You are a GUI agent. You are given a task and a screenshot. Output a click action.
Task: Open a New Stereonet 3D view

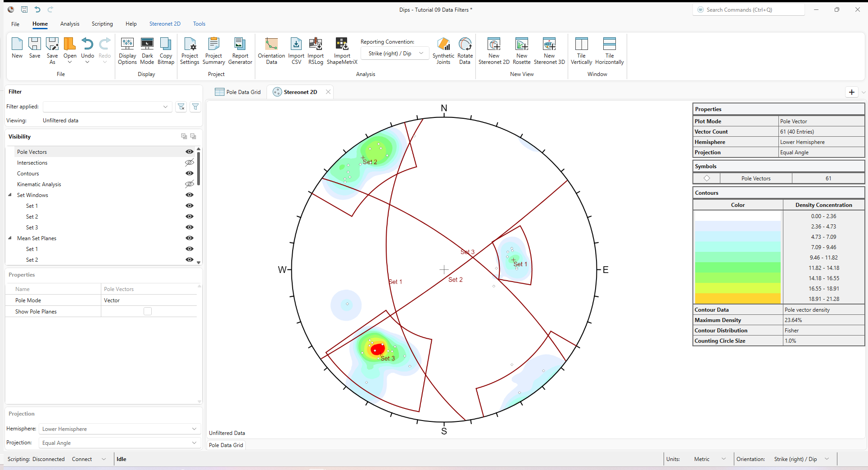(549, 50)
